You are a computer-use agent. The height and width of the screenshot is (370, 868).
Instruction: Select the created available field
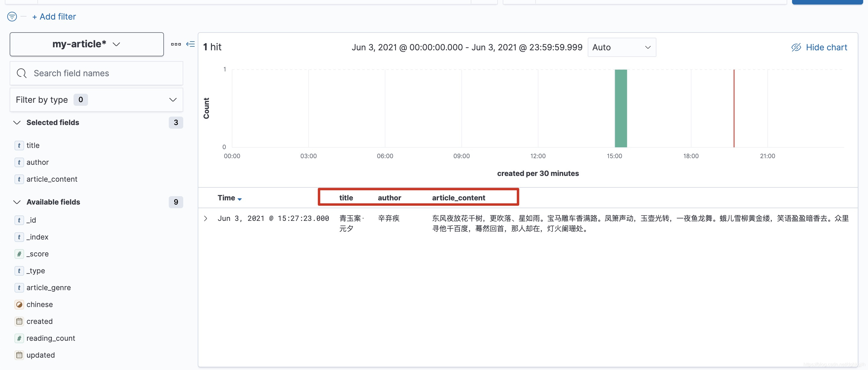39,321
